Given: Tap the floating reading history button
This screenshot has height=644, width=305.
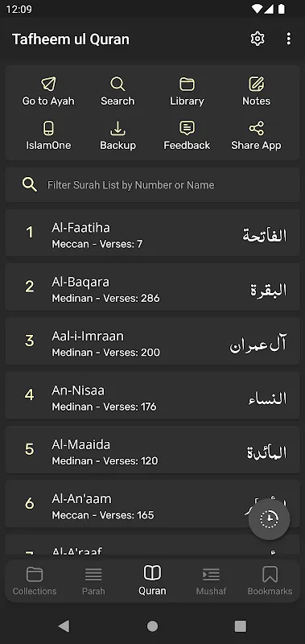Looking at the screenshot, I should click(x=270, y=519).
